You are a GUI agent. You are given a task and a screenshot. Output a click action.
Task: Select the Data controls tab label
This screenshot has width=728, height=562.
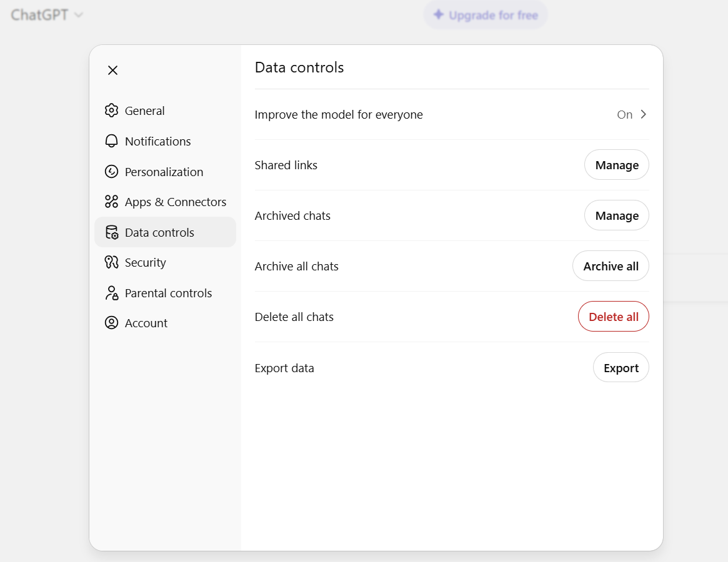[x=159, y=232]
